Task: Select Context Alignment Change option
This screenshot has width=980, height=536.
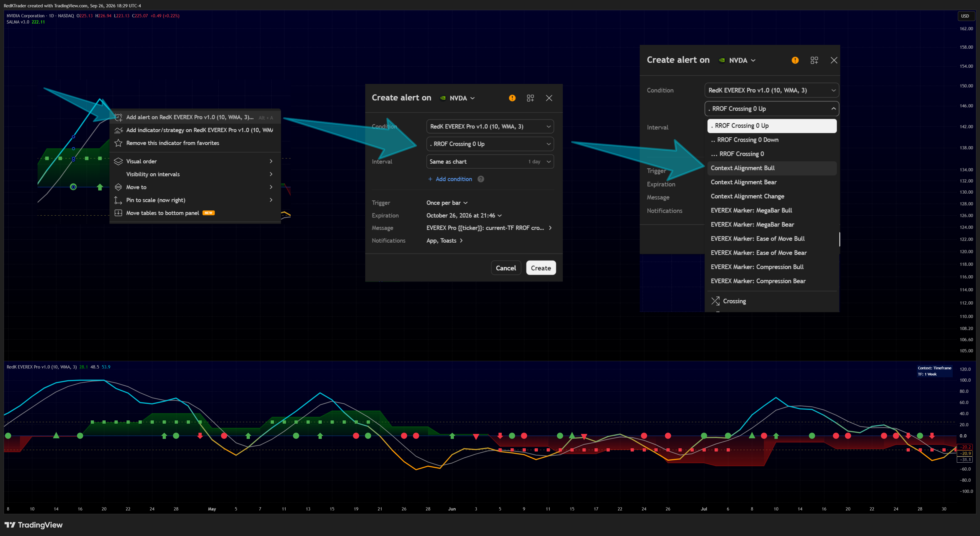Action: tap(772, 197)
